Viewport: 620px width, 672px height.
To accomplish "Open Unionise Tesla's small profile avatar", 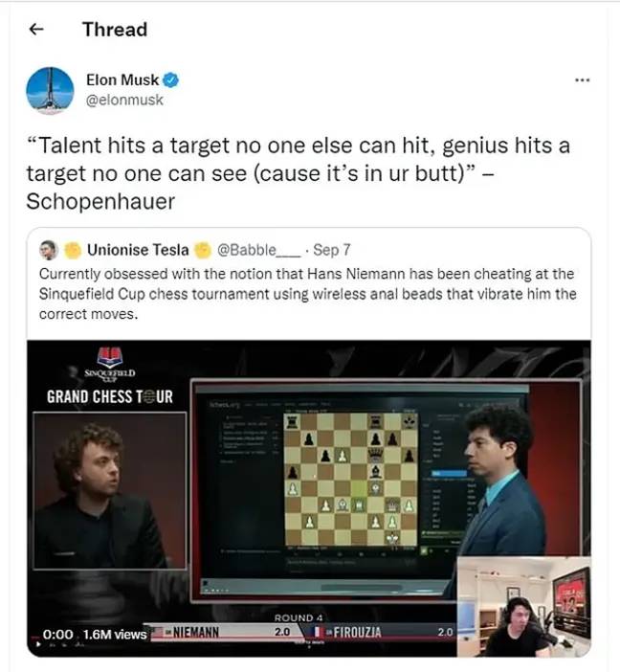I will 49,250.
